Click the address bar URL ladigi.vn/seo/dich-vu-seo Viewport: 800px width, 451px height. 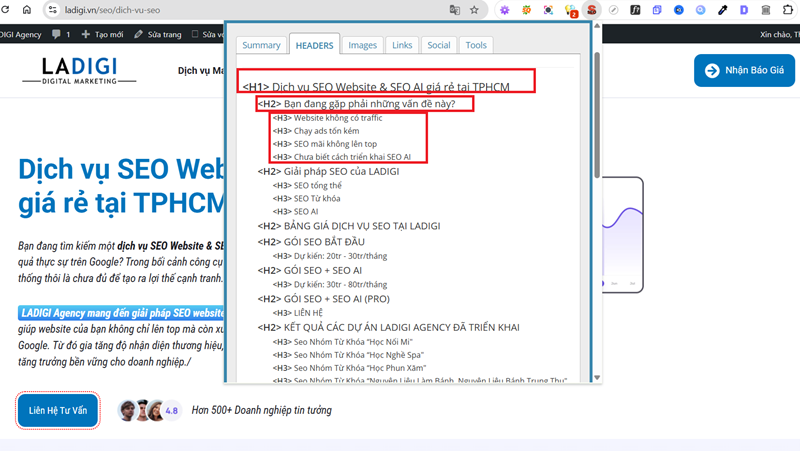112,10
